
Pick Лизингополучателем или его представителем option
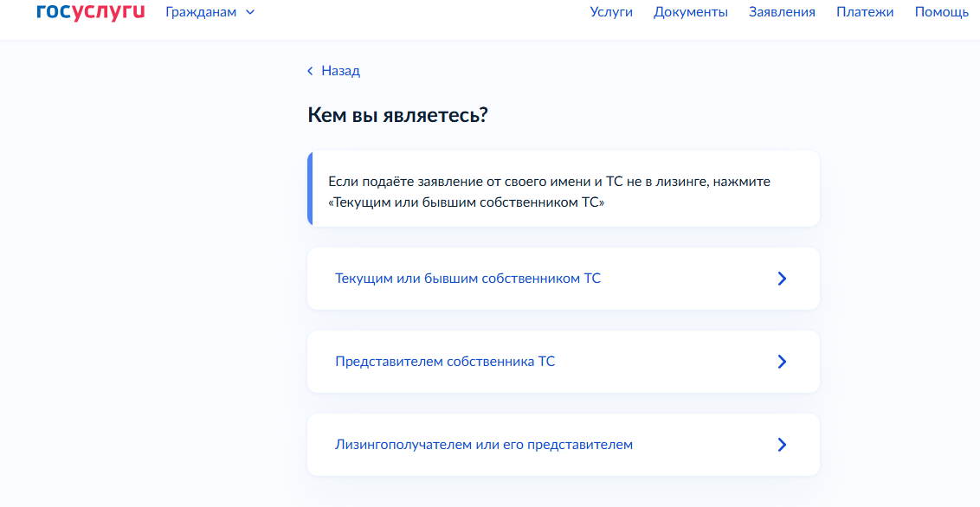pos(563,445)
